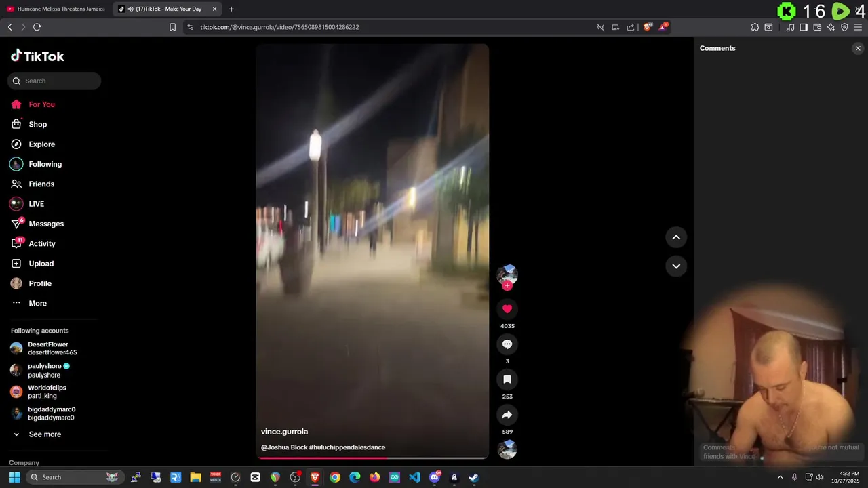Show hidden system tray icons

click(780, 477)
